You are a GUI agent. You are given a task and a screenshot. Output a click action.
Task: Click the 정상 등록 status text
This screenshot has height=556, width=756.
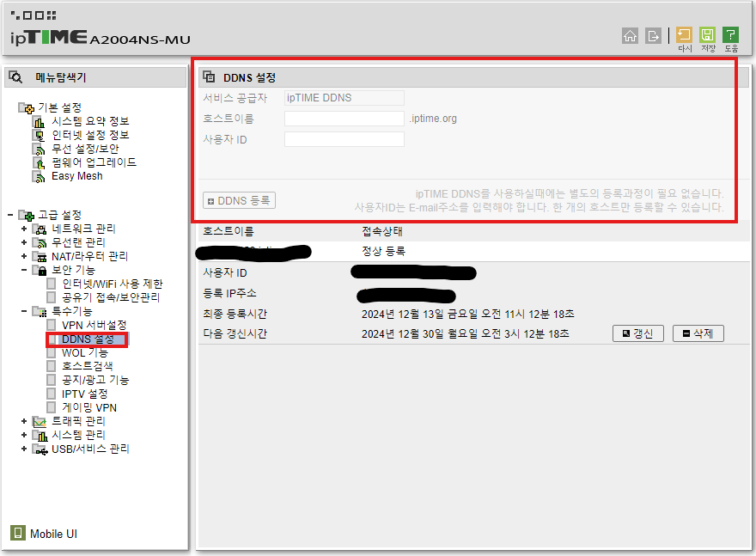pyautogui.click(x=384, y=251)
